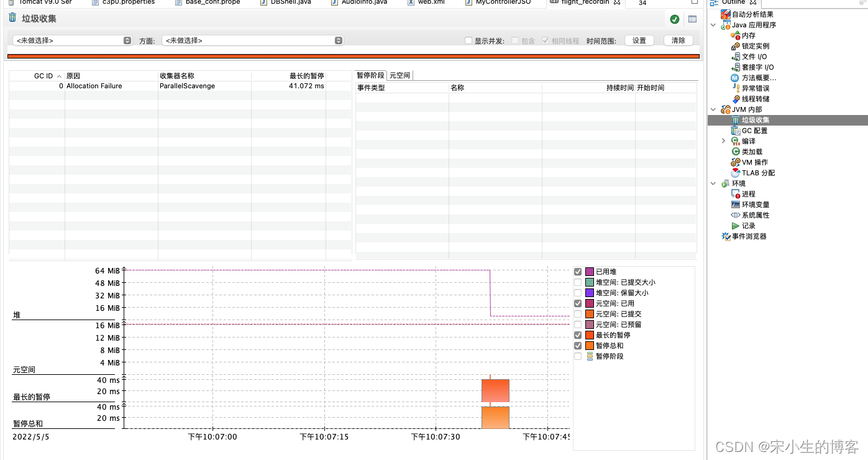Open the 异常错误 page icon

[x=736, y=88]
